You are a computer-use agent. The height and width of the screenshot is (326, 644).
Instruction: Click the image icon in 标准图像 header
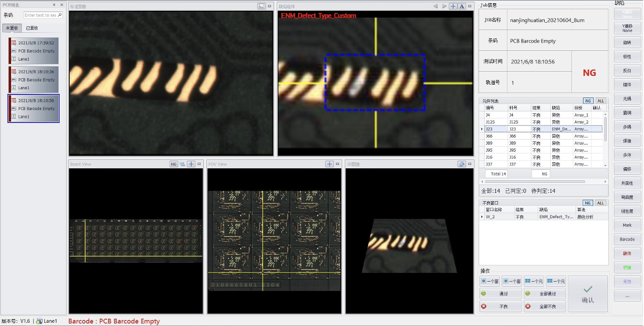261,6
